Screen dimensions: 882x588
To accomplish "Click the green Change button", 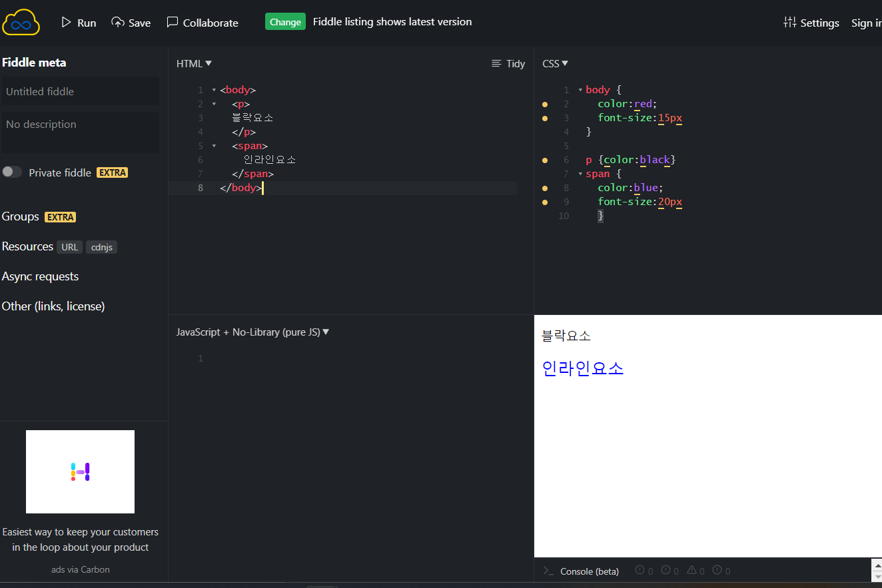I will [285, 22].
